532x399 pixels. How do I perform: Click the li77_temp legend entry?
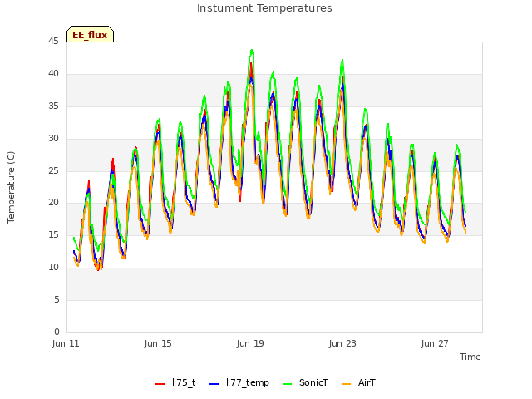pos(239,383)
